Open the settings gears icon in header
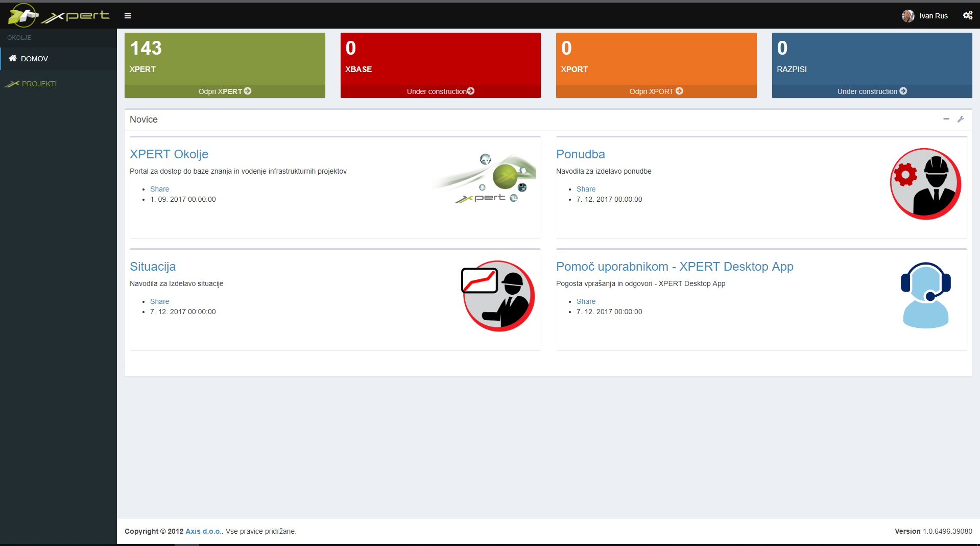The width and height of the screenshot is (980, 546). coord(967,15)
